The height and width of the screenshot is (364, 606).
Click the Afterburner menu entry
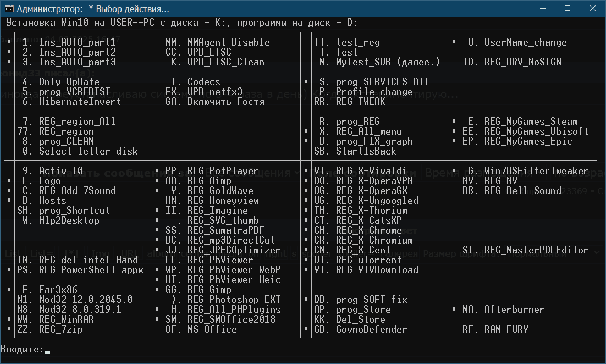(x=514, y=310)
